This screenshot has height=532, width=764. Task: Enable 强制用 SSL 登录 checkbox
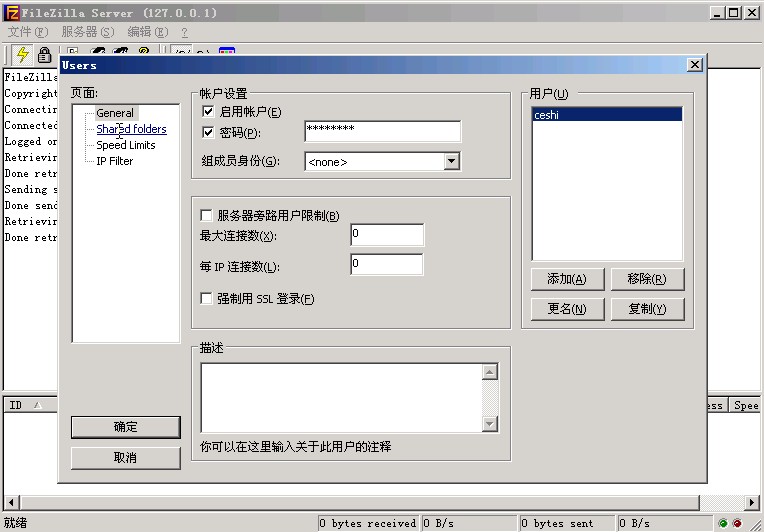coord(206,298)
